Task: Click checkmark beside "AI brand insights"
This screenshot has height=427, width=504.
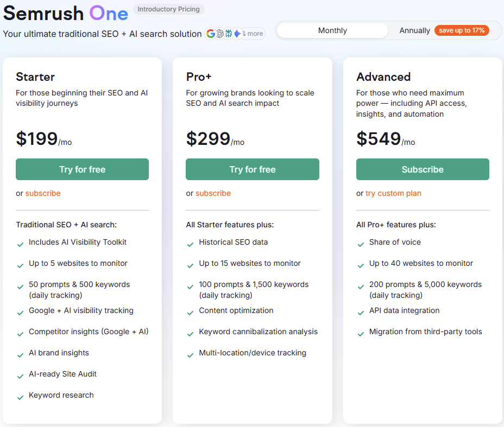Action: [x=20, y=353]
